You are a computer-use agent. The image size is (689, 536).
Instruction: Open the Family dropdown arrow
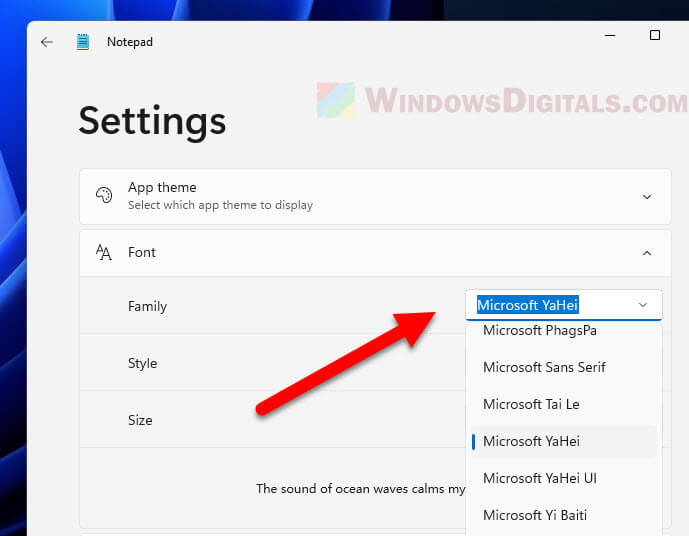[643, 305]
